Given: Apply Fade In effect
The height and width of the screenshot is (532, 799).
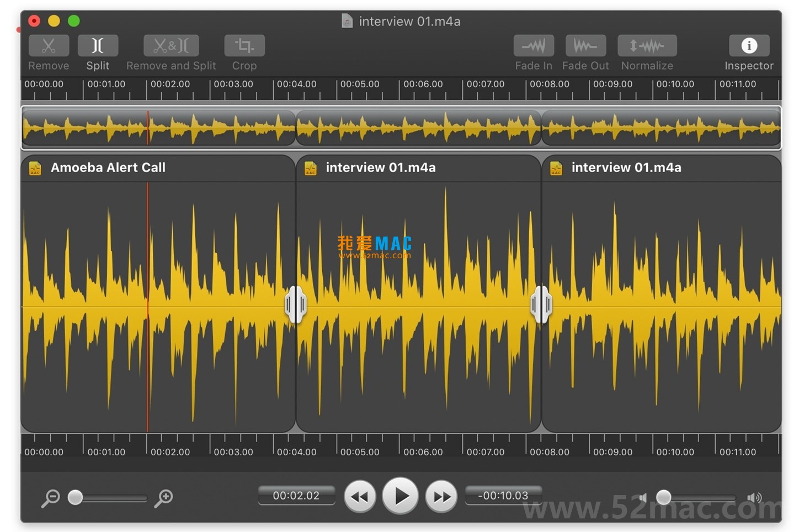Looking at the screenshot, I should tap(534, 46).
